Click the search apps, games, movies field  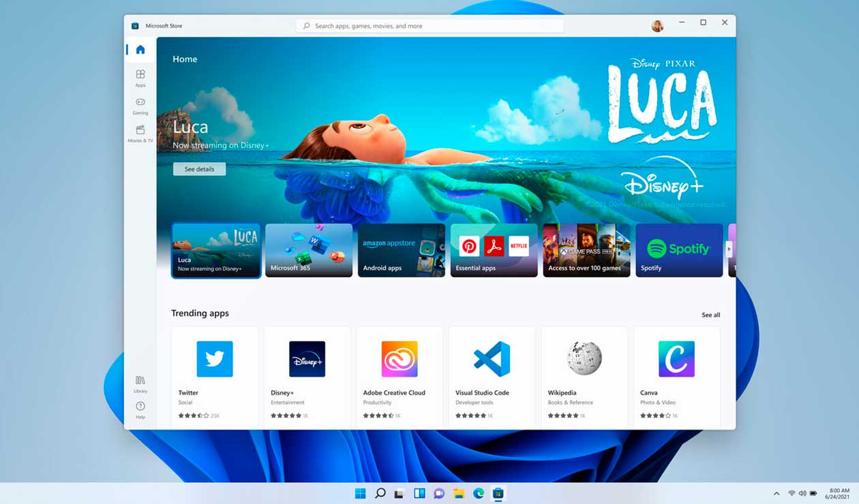(x=430, y=26)
